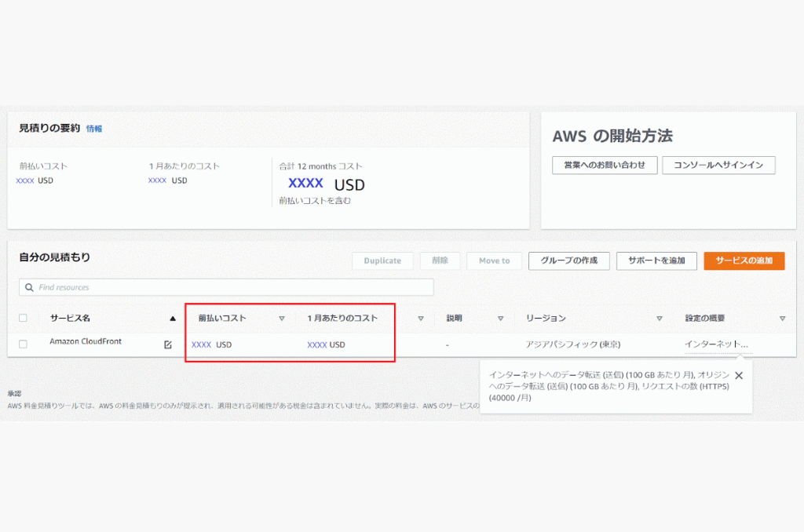The image size is (804, 532).
Task: Click the サービス名 column header
Action: click(x=70, y=319)
